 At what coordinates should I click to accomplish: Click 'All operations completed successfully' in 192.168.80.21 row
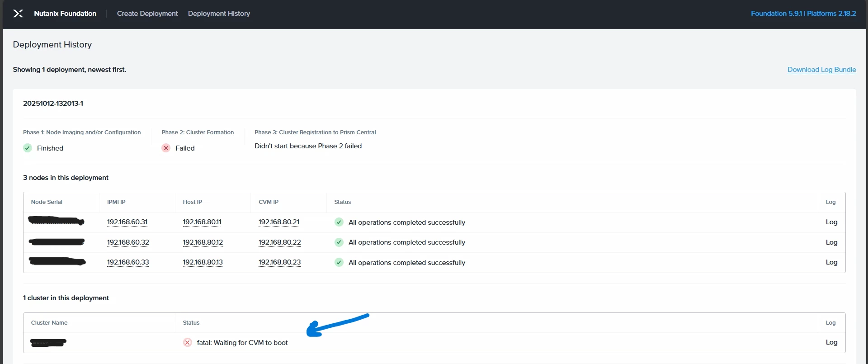[x=406, y=222]
